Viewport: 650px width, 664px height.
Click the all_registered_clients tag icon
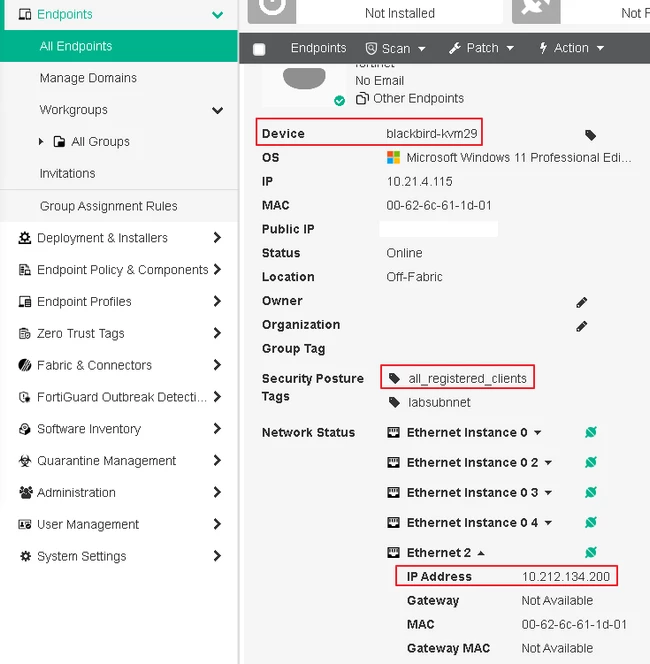tap(394, 378)
